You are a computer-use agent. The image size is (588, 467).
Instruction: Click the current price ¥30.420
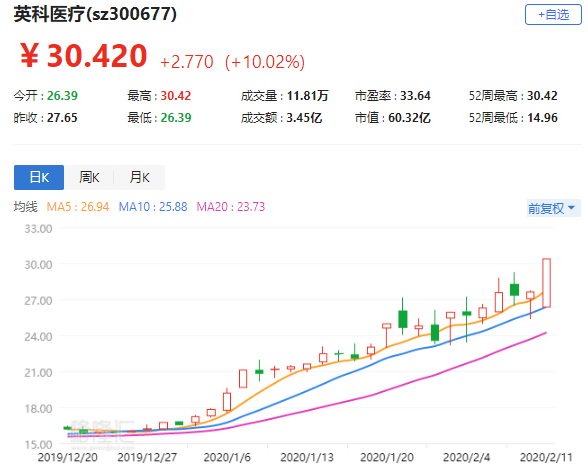coord(83,56)
